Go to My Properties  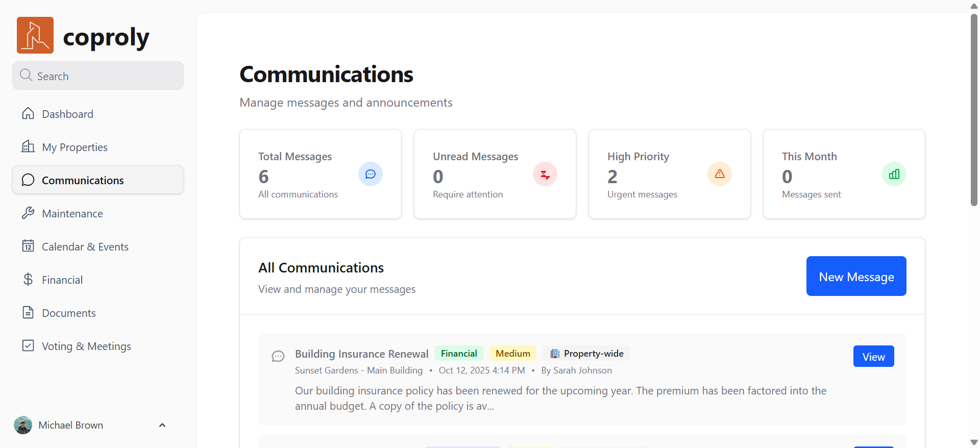98,147
